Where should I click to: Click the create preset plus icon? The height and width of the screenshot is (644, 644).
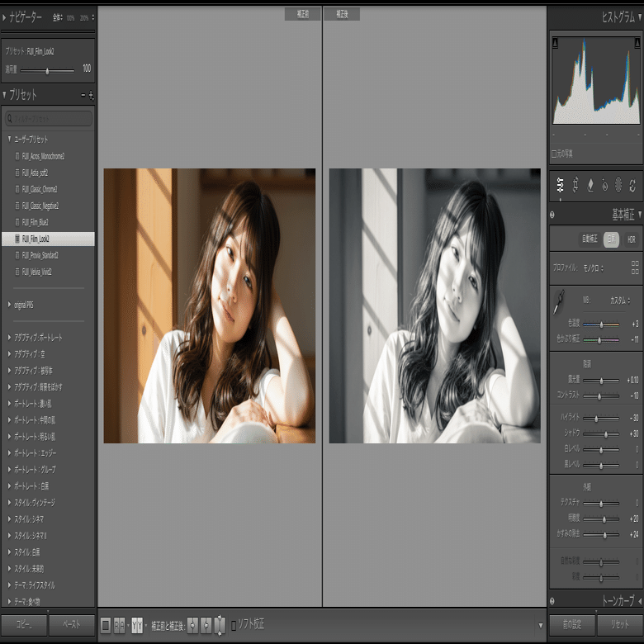coord(91,96)
